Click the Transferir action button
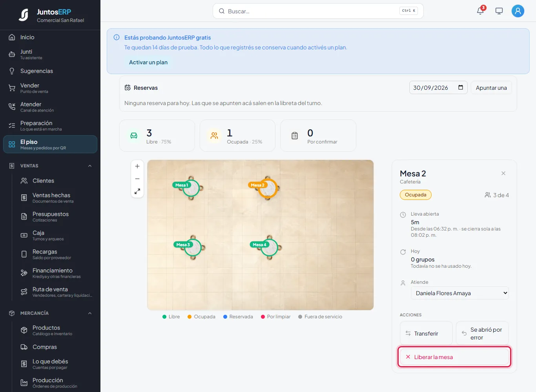The width and height of the screenshot is (536, 392). pos(426,333)
